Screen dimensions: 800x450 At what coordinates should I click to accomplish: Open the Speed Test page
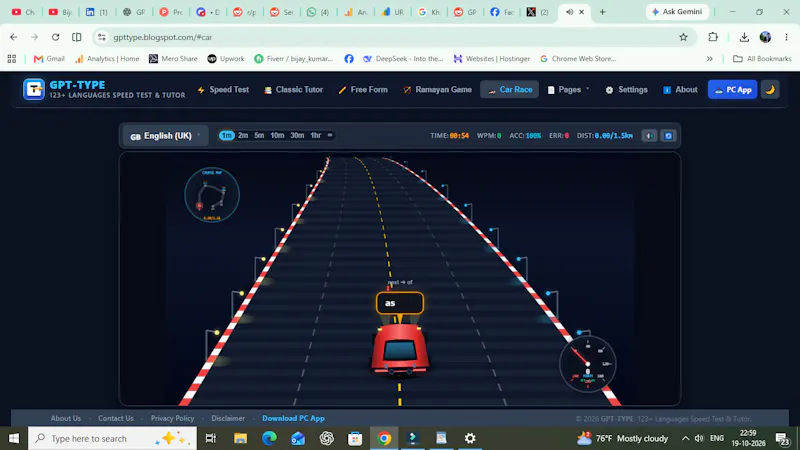coord(223,90)
